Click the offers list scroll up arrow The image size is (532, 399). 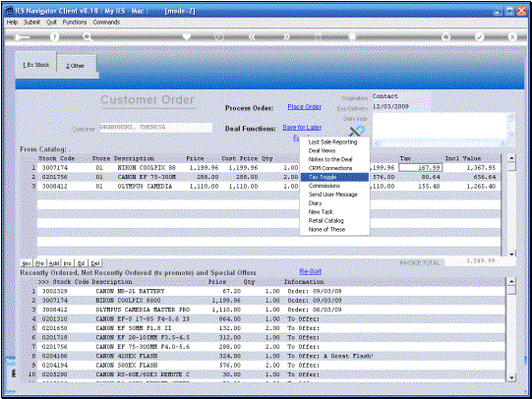[x=511, y=281]
